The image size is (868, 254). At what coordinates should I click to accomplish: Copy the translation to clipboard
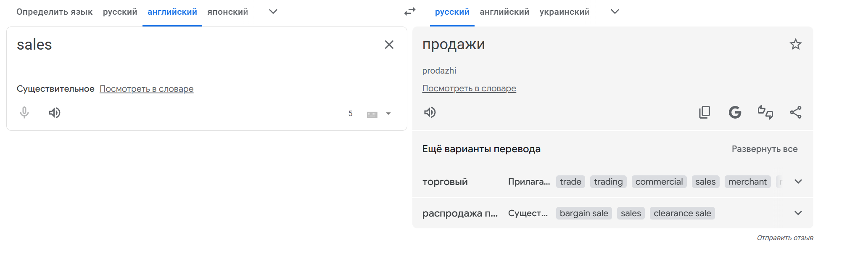(x=704, y=112)
